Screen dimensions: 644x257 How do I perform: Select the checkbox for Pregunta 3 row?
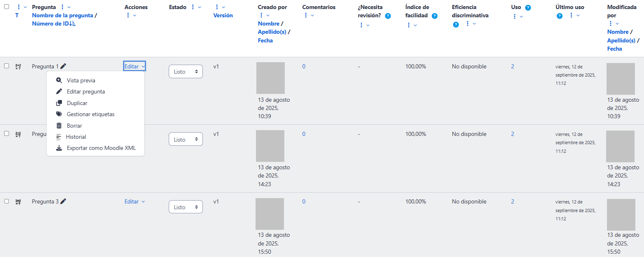(7, 201)
